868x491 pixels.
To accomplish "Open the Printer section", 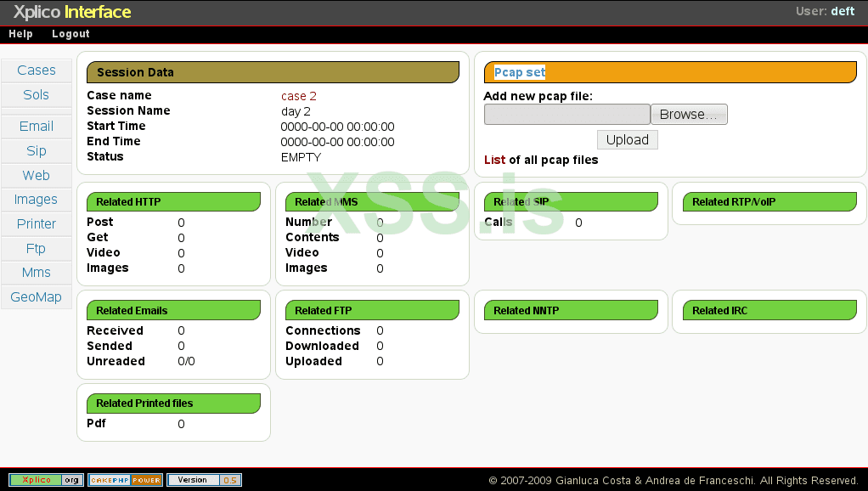I will (x=36, y=223).
